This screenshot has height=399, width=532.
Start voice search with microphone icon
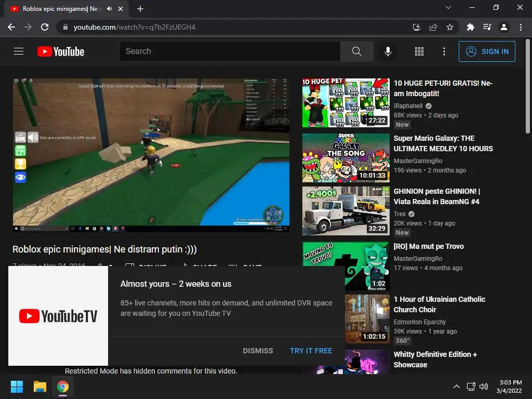coord(388,51)
